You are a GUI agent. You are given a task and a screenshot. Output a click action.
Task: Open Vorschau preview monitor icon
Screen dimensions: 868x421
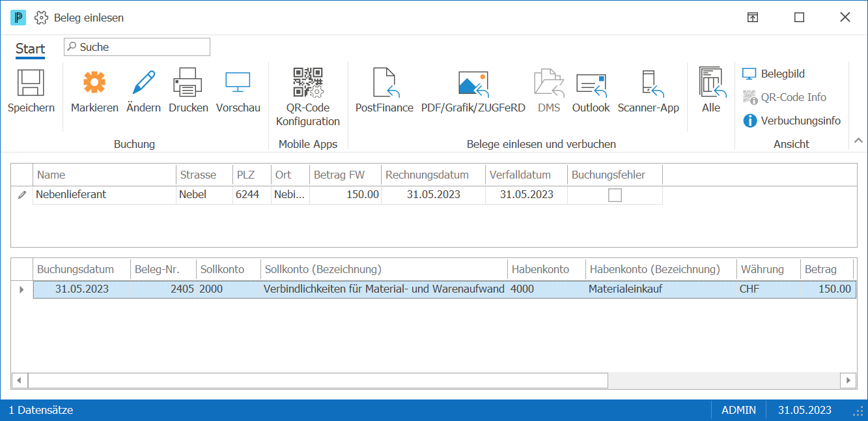point(238,83)
